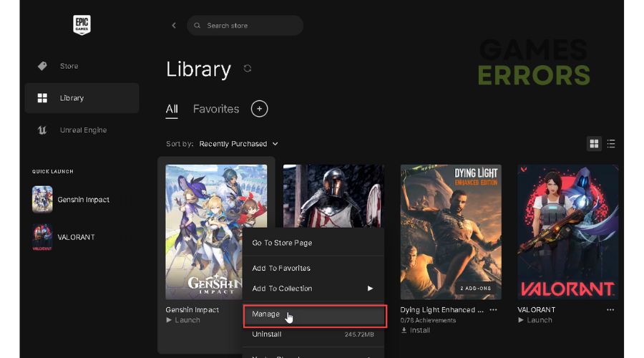Open the Store tag icon
This screenshot has height=358, width=644.
point(42,66)
